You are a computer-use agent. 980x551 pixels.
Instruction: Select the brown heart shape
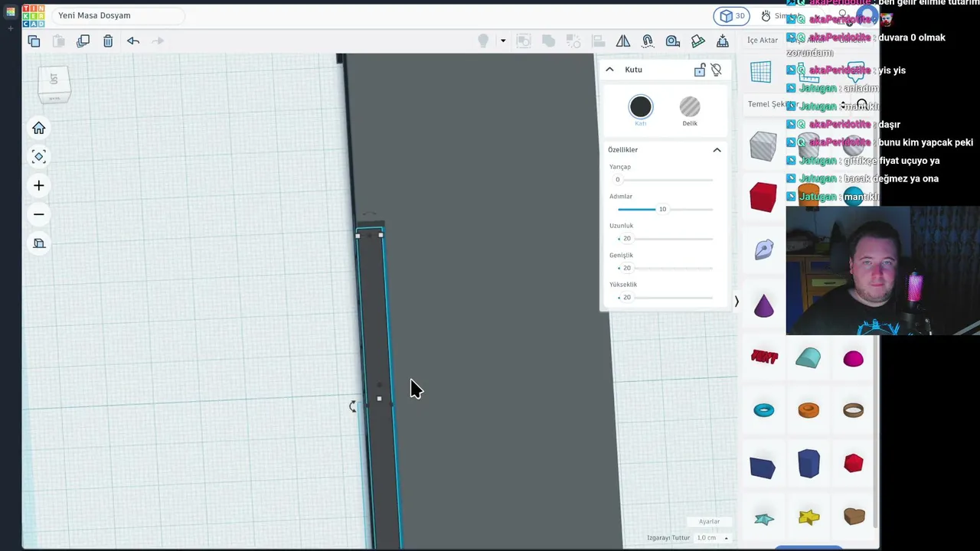click(x=854, y=517)
